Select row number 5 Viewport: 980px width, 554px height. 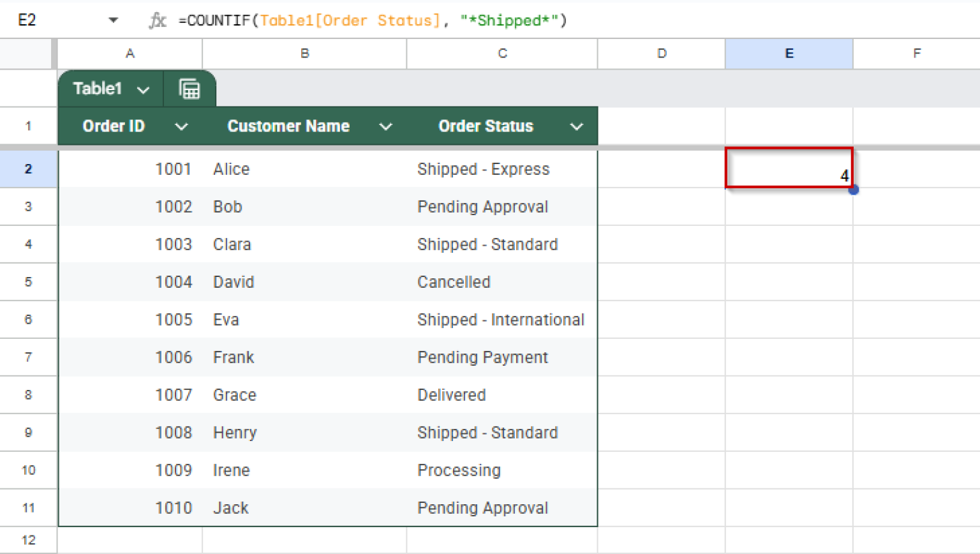28,282
